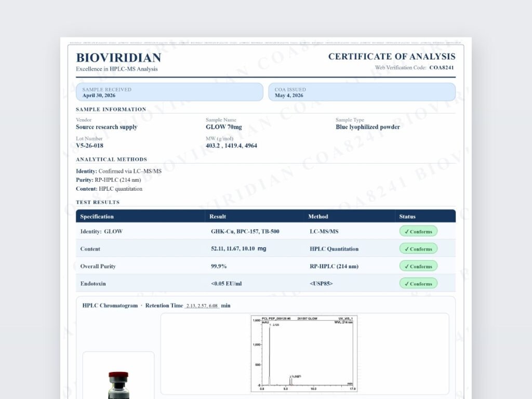
Task: Select result GHK-Cu, BPC-157, TB-500
Action: tap(245, 231)
